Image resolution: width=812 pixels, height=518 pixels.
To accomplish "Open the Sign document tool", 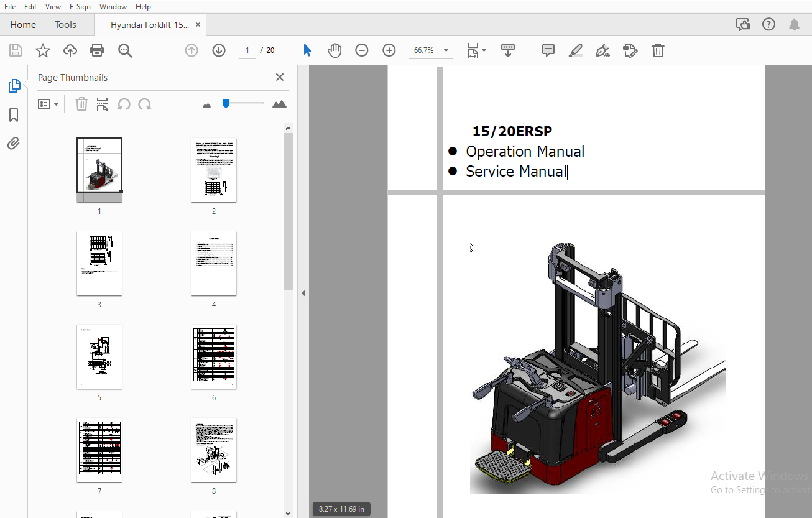I will click(602, 50).
